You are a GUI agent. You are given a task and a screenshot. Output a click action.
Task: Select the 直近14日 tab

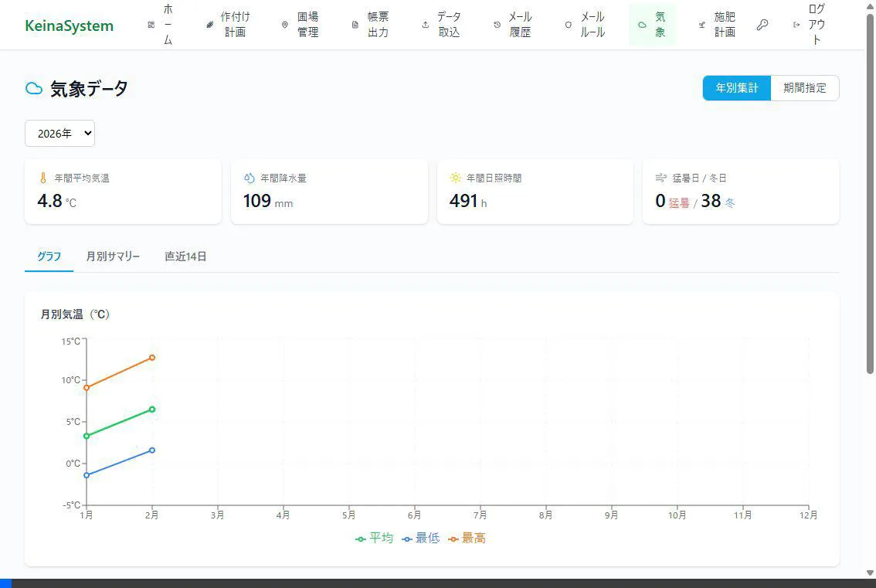click(x=185, y=257)
